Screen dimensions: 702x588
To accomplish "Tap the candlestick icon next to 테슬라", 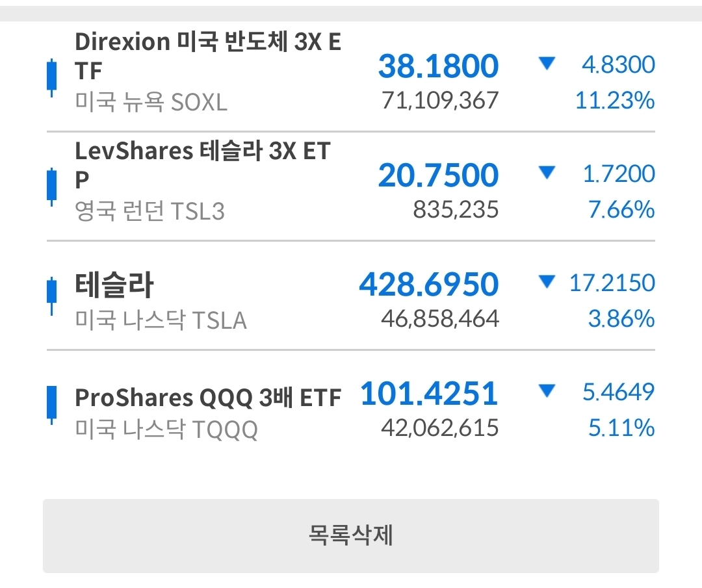I will 51,296.
